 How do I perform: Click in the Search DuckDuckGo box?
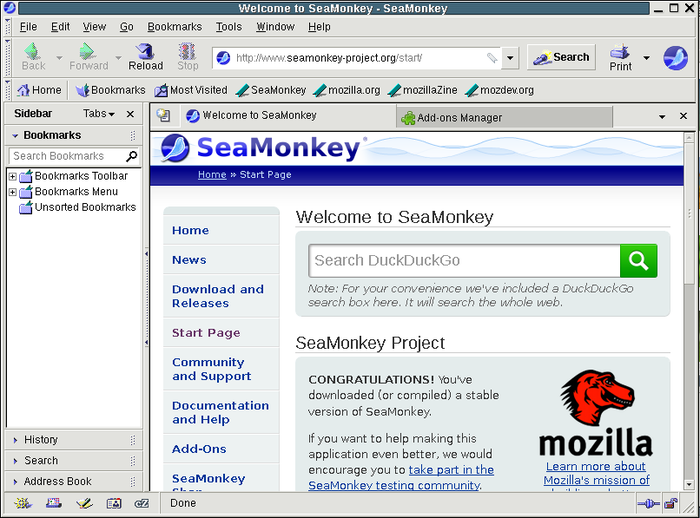(464, 260)
